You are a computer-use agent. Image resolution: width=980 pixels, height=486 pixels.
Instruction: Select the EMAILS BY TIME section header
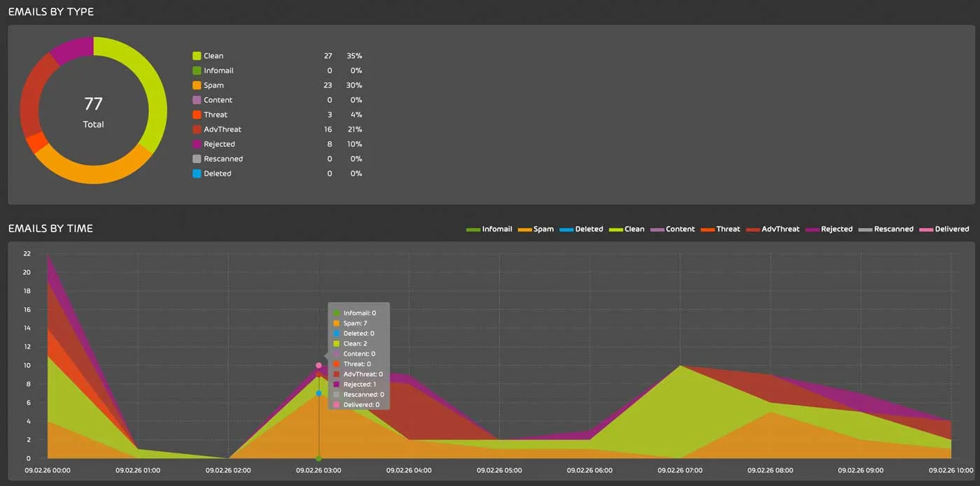click(x=49, y=228)
